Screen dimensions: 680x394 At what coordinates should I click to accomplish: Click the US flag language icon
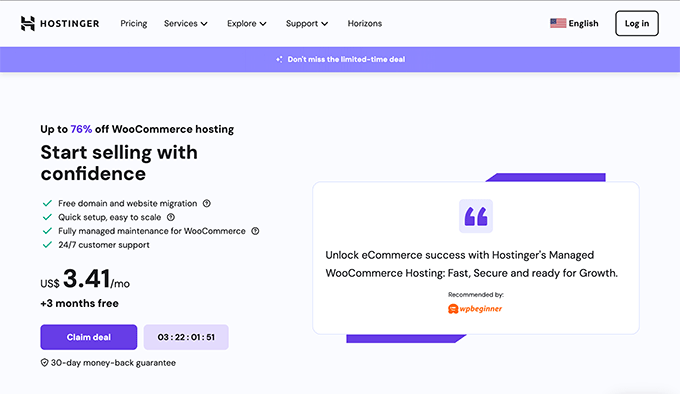pyautogui.click(x=558, y=23)
